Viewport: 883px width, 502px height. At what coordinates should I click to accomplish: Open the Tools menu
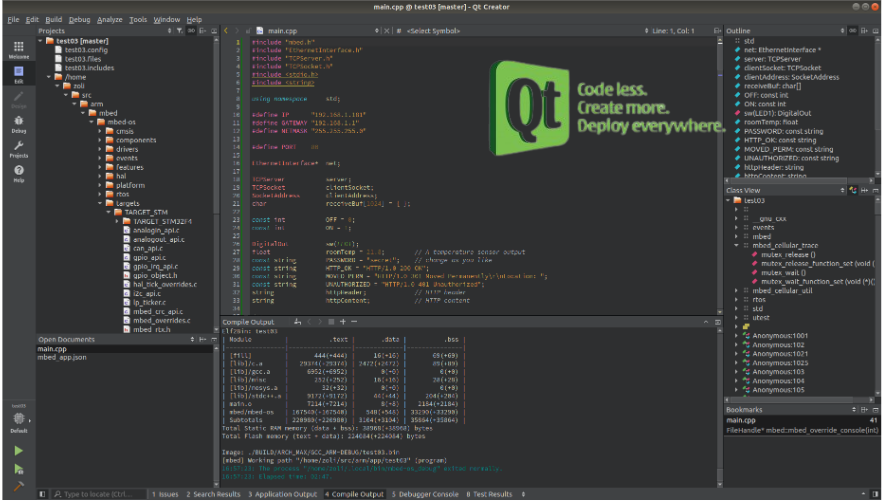(138, 19)
